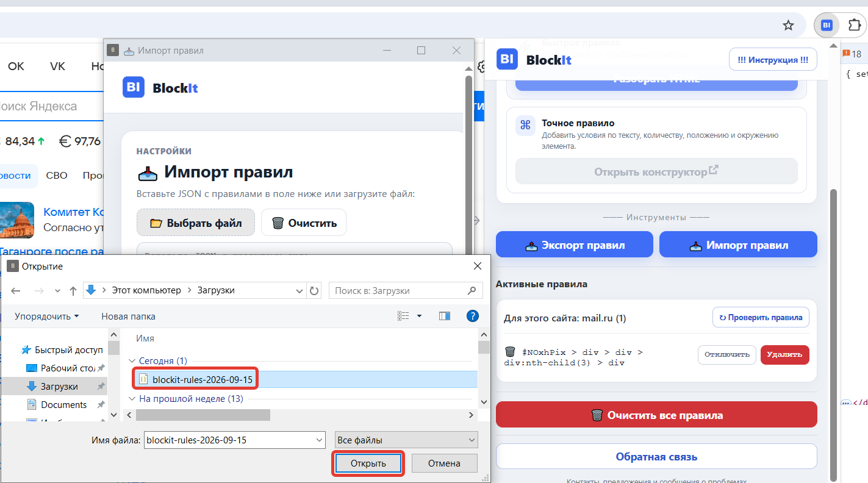The width and height of the screenshot is (868, 483).
Task: Click Открыть конструктор button
Action: coord(656,171)
